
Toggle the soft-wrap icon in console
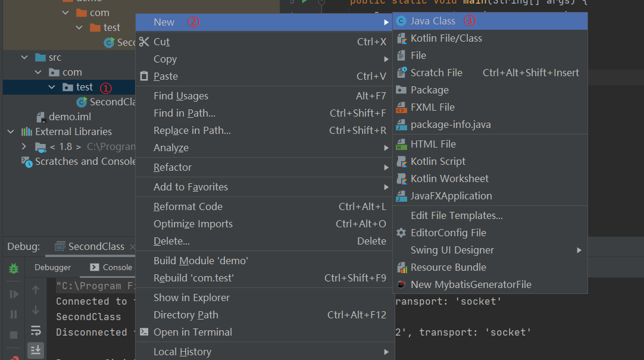tap(36, 330)
